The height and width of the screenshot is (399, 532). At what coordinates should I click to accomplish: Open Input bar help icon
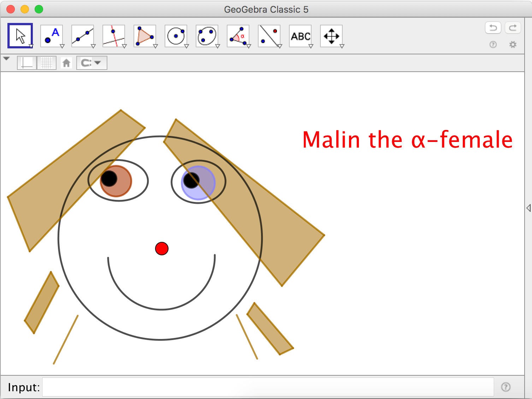pyautogui.click(x=506, y=387)
